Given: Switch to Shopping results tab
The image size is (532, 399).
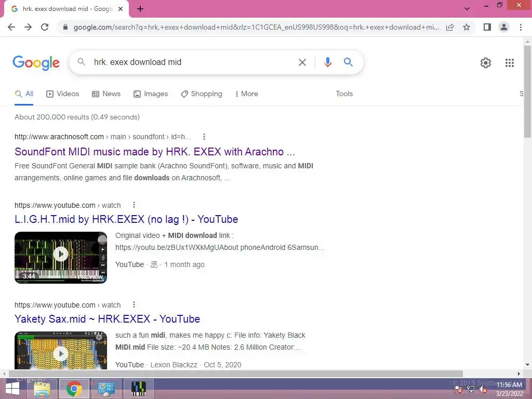Looking at the screenshot, I should pos(202,94).
